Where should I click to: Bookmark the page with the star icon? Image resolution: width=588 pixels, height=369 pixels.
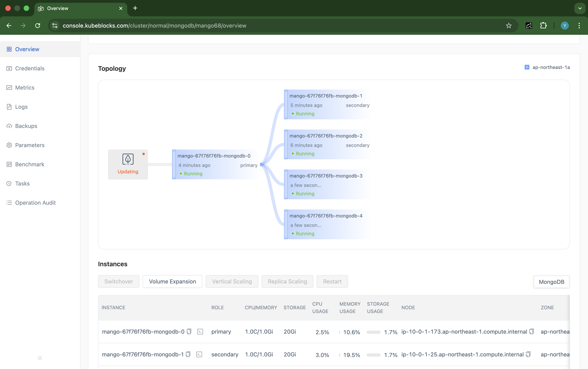[508, 25]
